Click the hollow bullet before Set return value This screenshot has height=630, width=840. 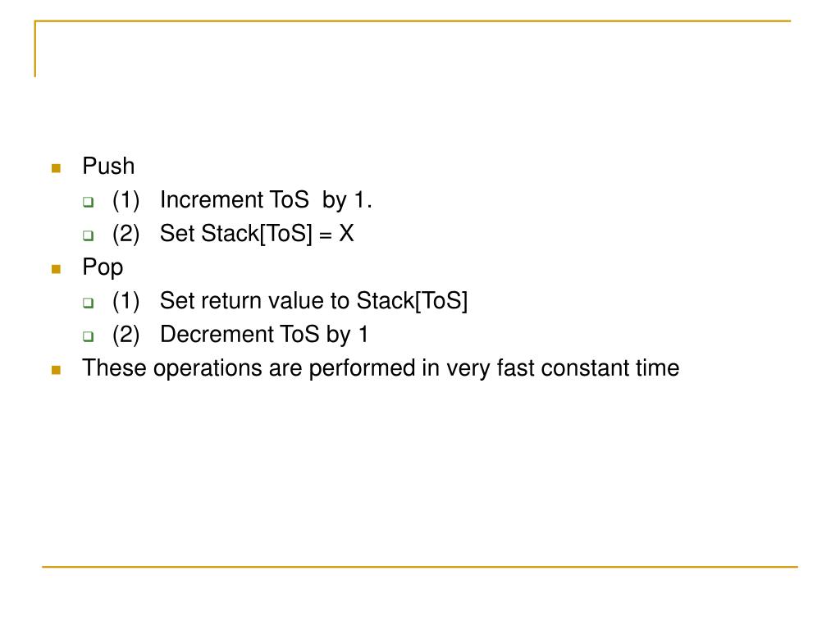(89, 303)
